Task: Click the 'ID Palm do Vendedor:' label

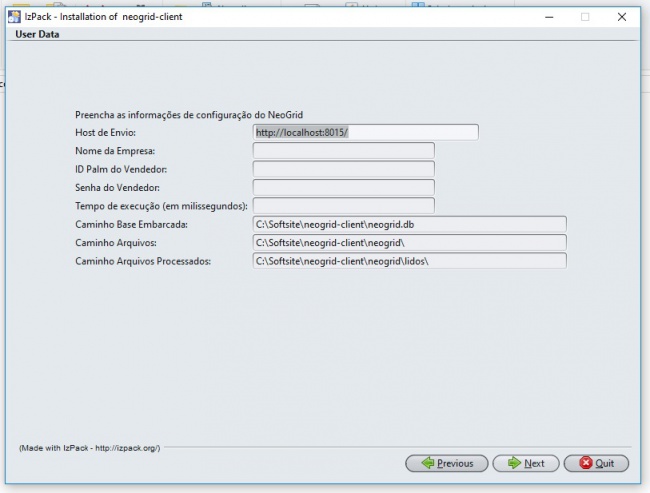Action: [x=121, y=169]
